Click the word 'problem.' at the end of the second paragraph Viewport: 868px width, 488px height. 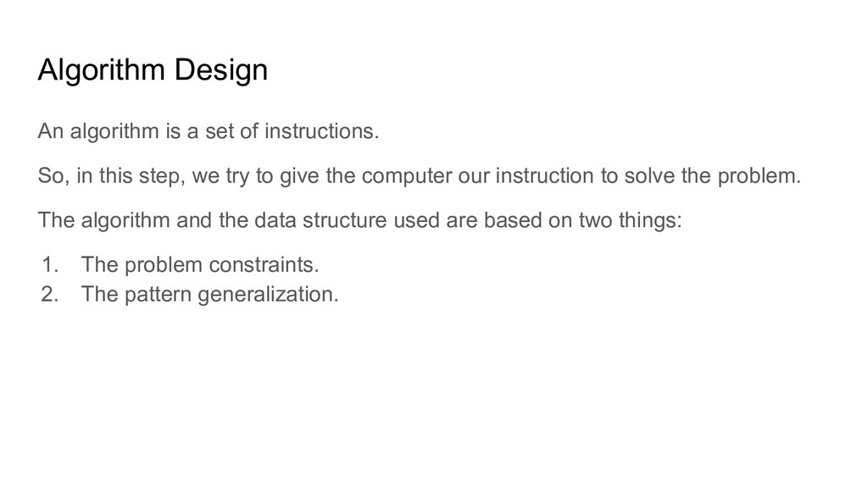759,176
